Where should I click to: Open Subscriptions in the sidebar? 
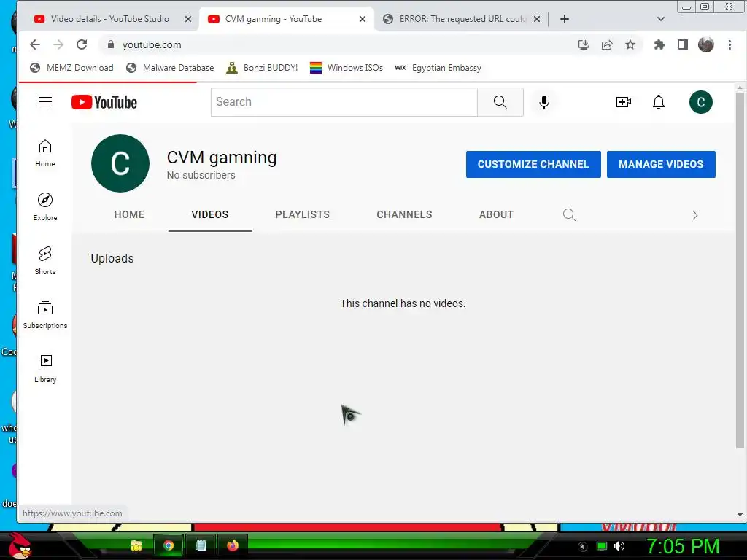point(45,315)
